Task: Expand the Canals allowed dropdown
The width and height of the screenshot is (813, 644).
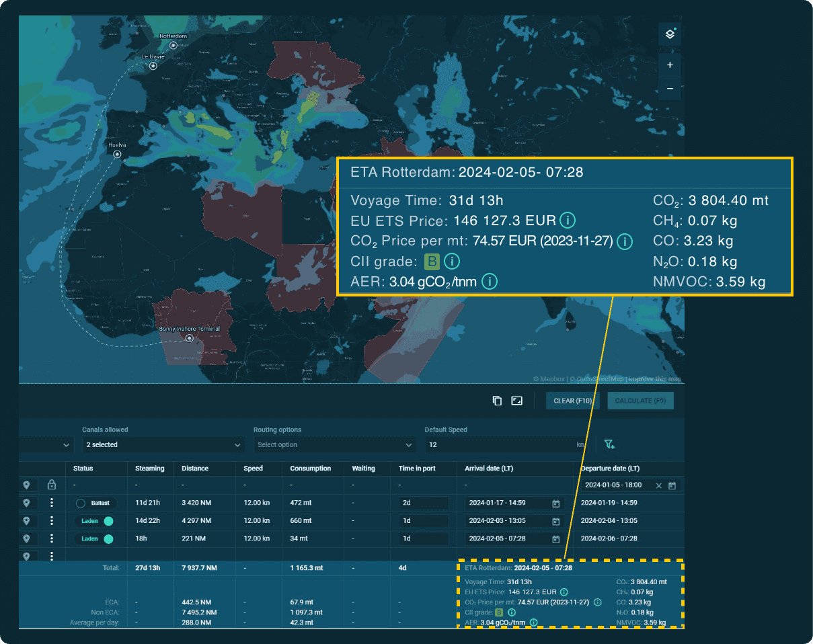Action: pos(163,444)
